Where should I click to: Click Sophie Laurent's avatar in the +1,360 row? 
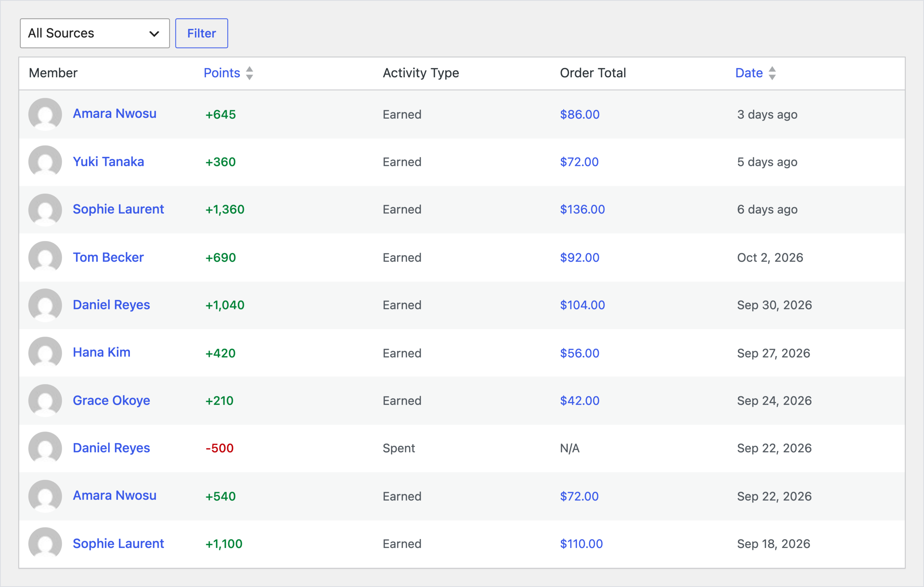(45, 210)
